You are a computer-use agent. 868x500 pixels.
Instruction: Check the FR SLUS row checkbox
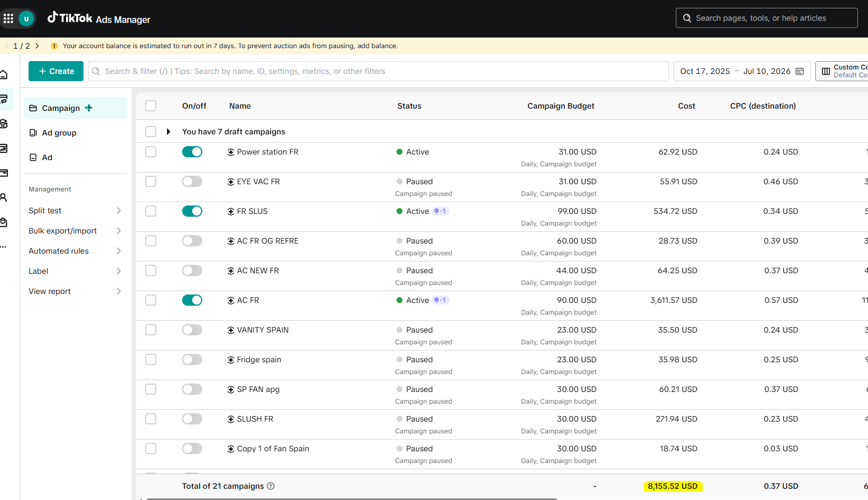(151, 211)
